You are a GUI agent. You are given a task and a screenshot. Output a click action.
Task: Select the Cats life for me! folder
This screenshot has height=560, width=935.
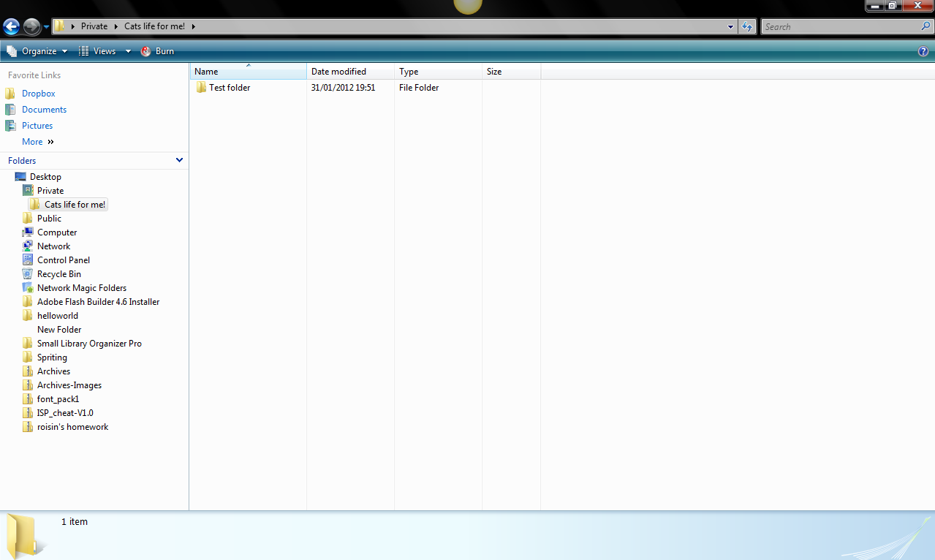[x=75, y=204]
